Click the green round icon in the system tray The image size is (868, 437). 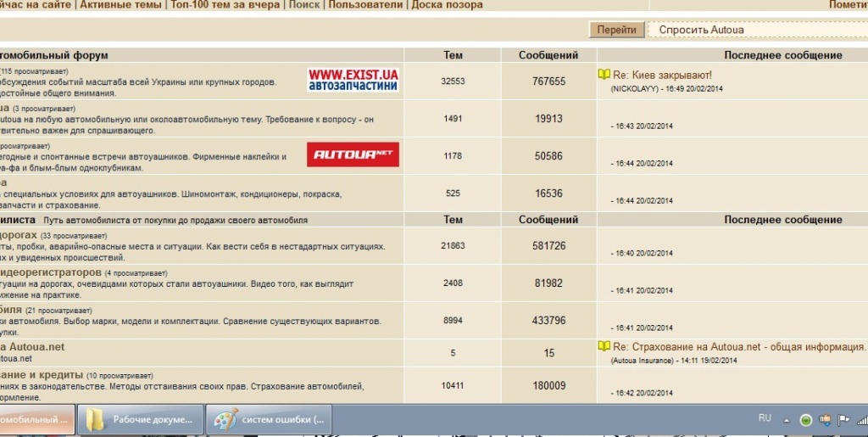pyautogui.click(x=806, y=419)
